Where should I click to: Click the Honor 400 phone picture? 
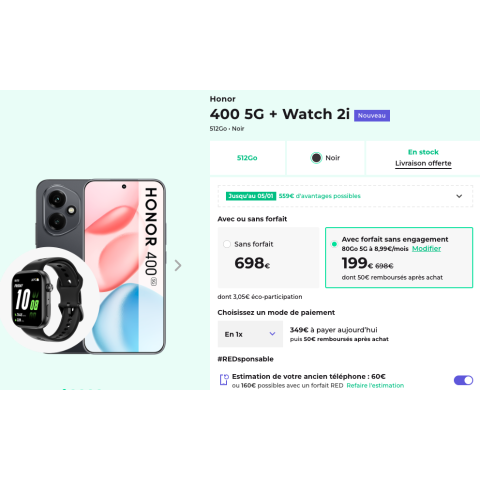[x=101, y=266]
